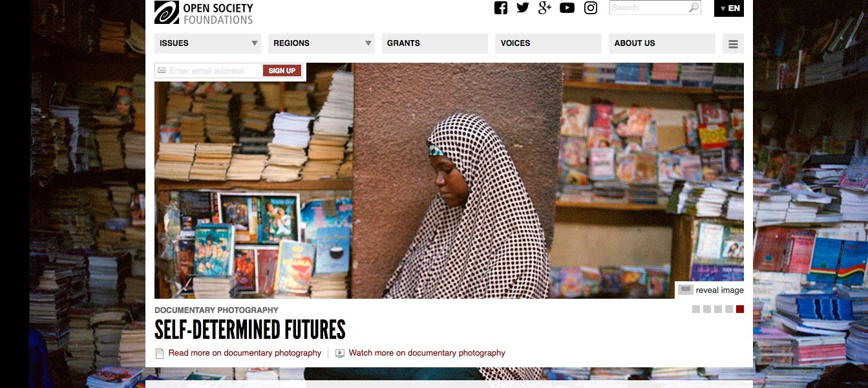The height and width of the screenshot is (388, 868).
Task: Open the Facebook page icon
Action: click(501, 8)
